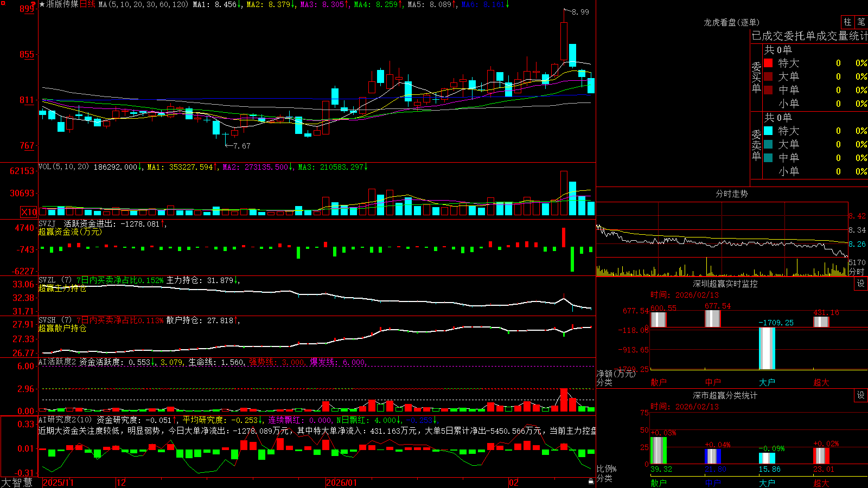Click the 8.42 price level on intraday chart
This screenshot has width=868, height=488.
[857, 216]
